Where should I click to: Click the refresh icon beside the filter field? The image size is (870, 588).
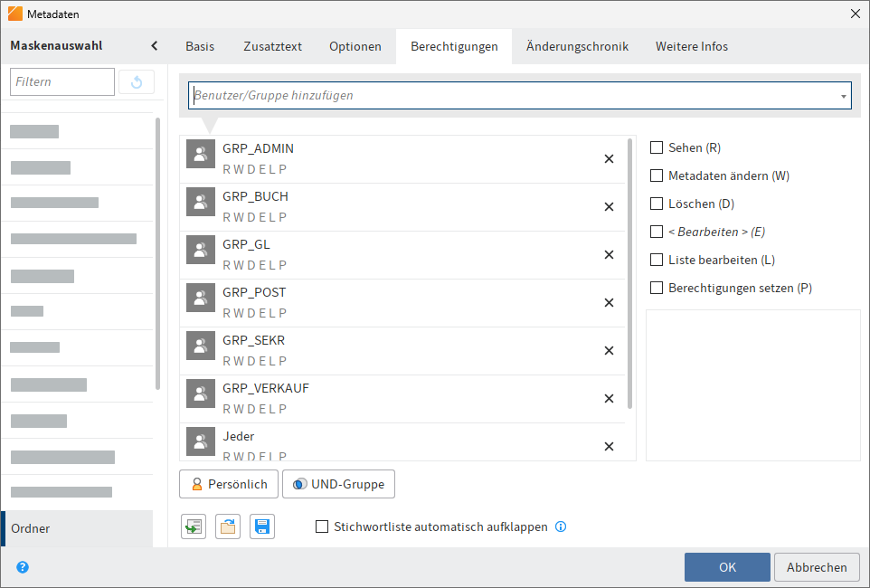(136, 81)
